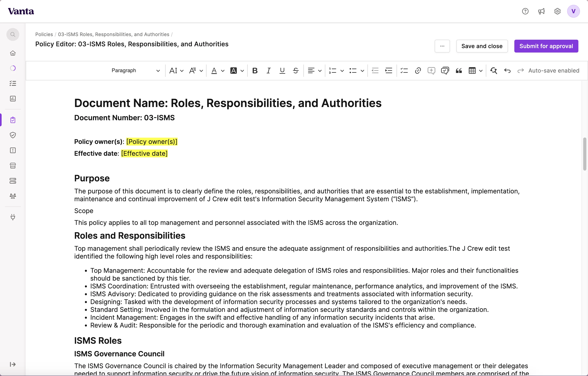Insert a table

(x=472, y=71)
